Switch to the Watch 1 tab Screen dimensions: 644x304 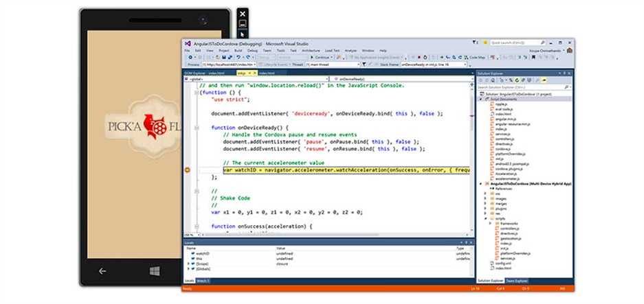coord(203,281)
